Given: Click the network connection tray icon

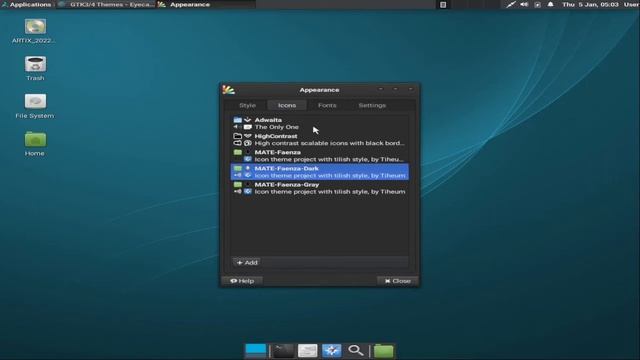Looking at the screenshot, I should 511,4.
